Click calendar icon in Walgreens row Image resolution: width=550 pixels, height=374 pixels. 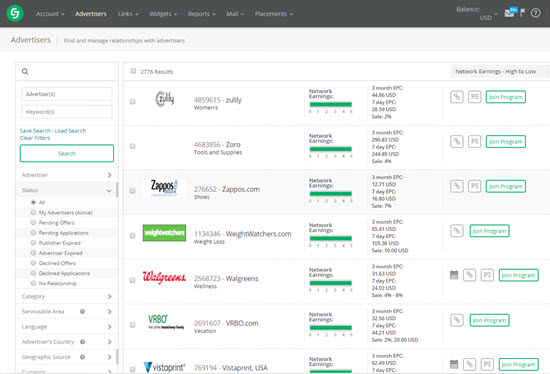pyautogui.click(x=454, y=275)
